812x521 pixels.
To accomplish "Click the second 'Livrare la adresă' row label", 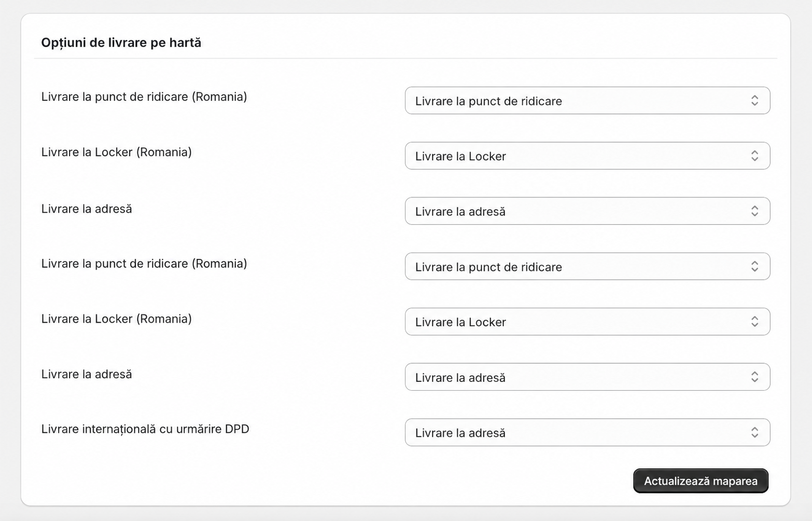I will coord(87,374).
